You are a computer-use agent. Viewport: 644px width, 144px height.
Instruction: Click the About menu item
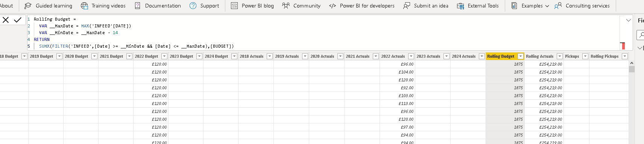point(6,6)
